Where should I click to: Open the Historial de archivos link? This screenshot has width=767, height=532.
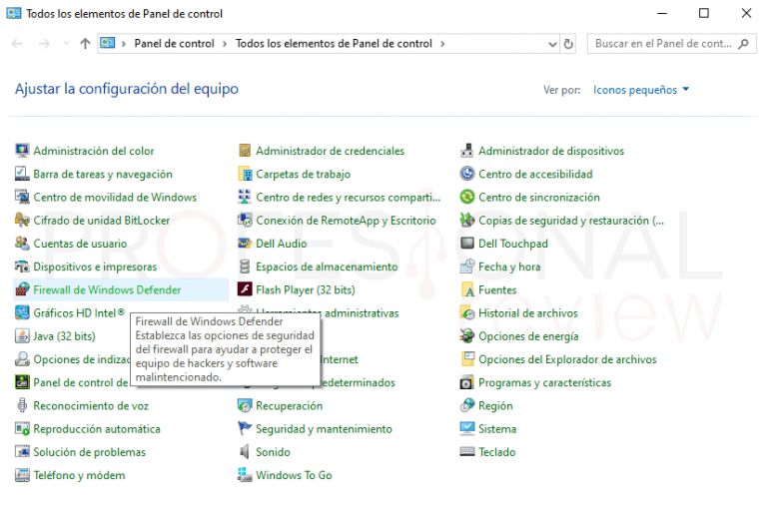click(x=527, y=313)
